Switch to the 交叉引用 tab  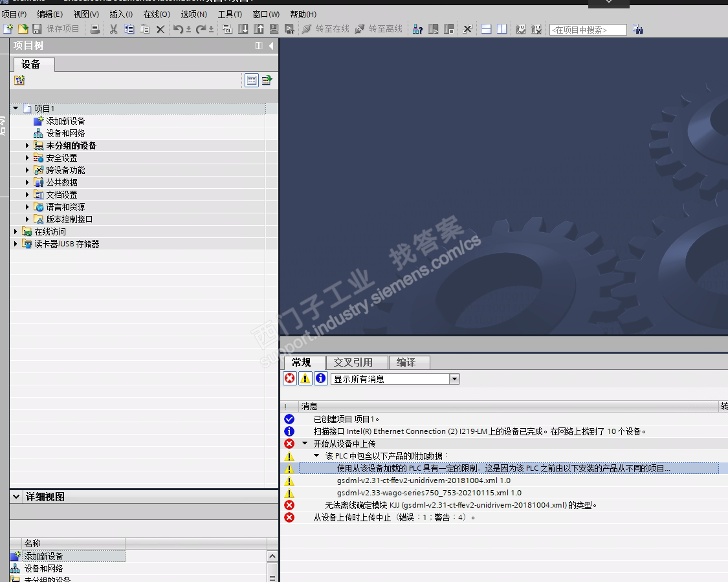(357, 363)
